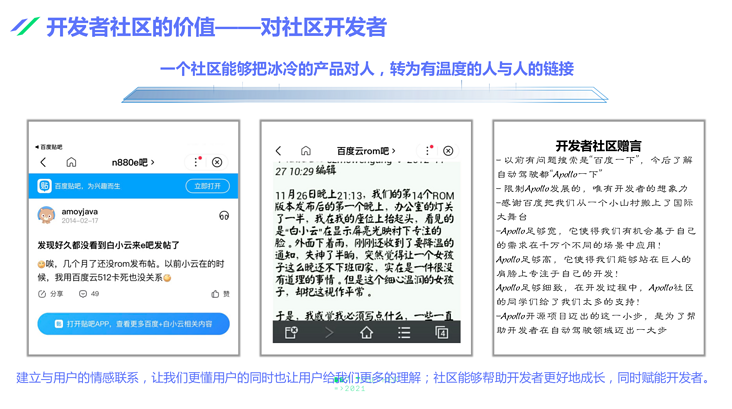Open the n880e吧 title chevron
Viewport: 732px width, 409px height.
[152, 162]
